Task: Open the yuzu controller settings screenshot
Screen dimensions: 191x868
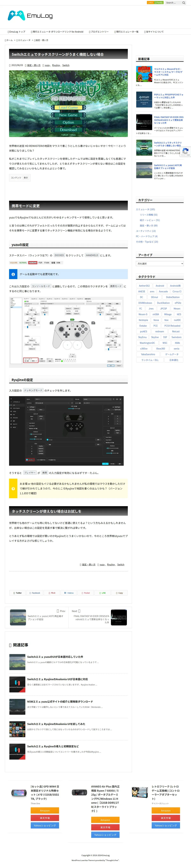Action: 67,332
